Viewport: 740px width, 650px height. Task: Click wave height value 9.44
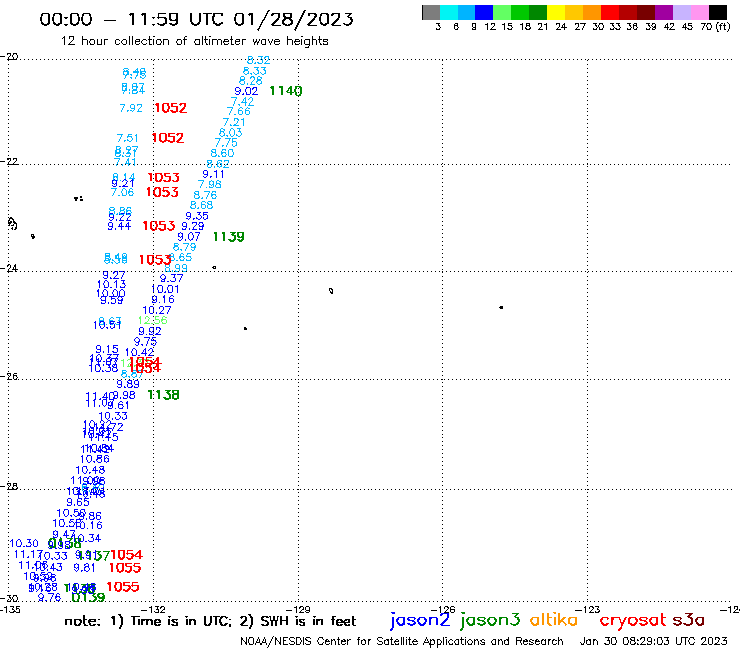119,226
